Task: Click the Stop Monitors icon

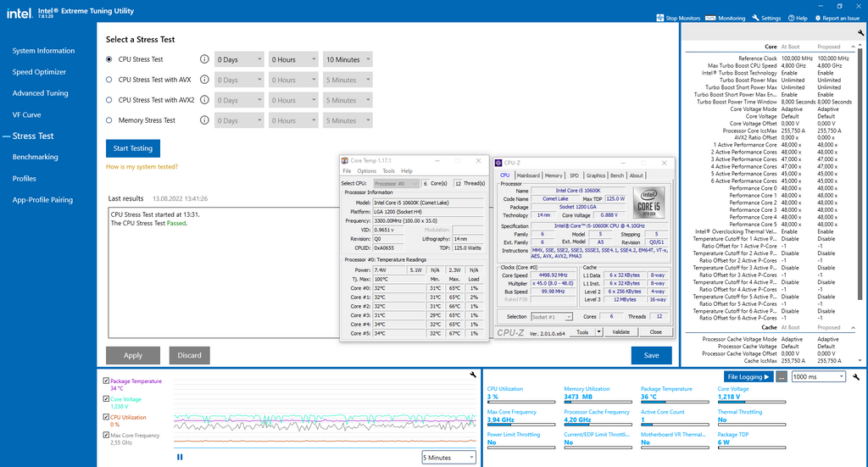Action: (x=659, y=19)
